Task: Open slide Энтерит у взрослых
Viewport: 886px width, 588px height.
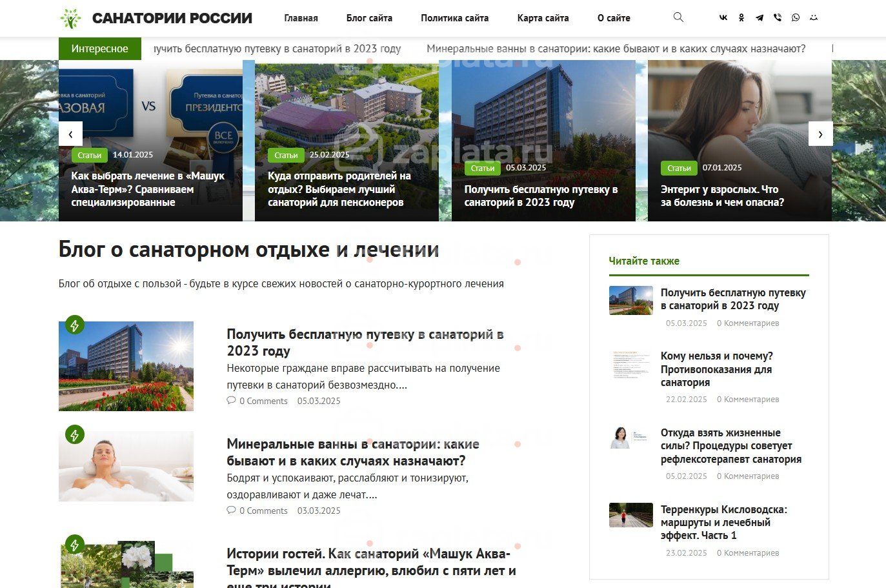Action: tap(723, 196)
